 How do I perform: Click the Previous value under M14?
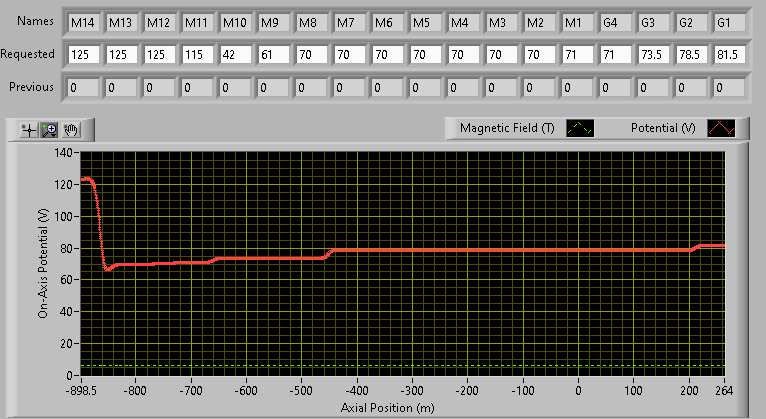pos(83,88)
